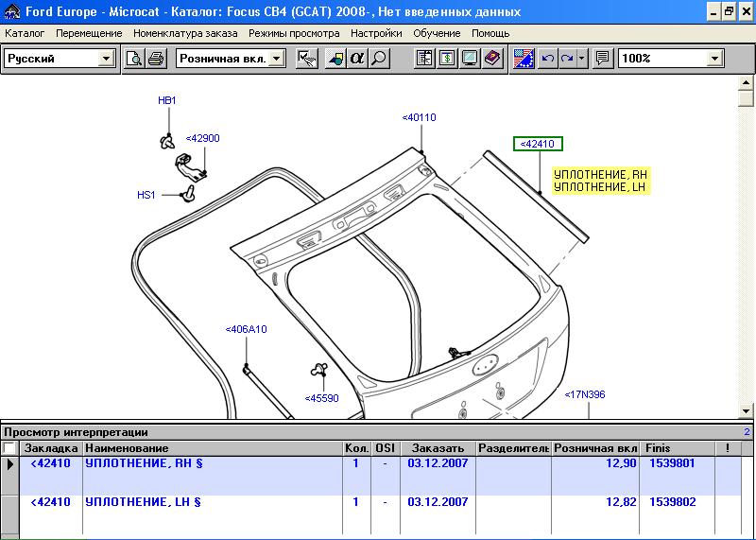Click the Кол. column header
The width and height of the screenshot is (756, 540).
tap(357, 448)
